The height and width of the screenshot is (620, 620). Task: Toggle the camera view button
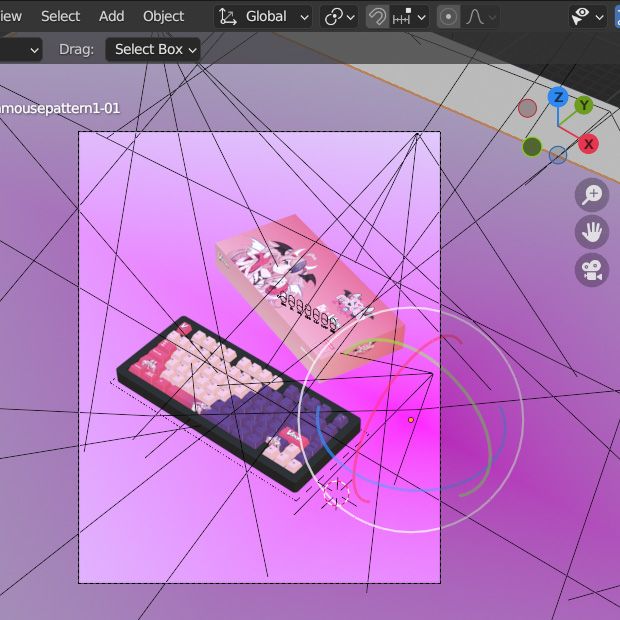(x=592, y=270)
